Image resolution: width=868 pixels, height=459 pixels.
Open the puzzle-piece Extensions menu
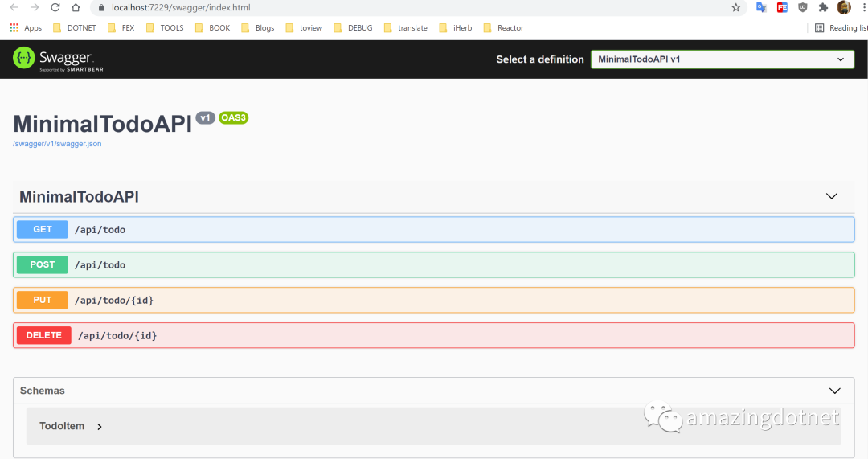[x=823, y=7]
